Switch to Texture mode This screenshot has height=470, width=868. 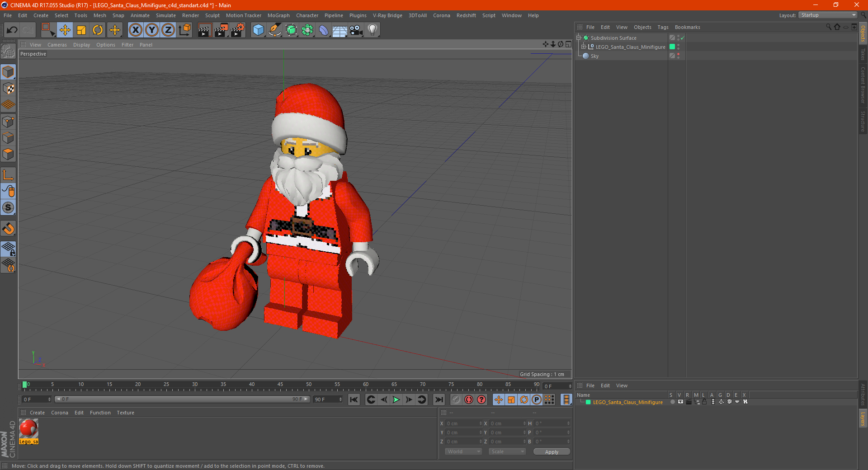pyautogui.click(x=8, y=89)
